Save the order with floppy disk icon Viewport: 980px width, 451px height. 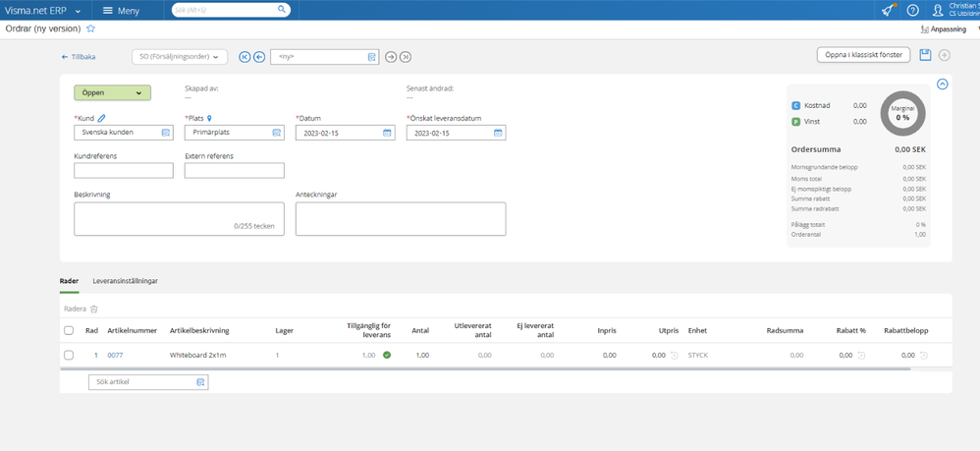(925, 55)
